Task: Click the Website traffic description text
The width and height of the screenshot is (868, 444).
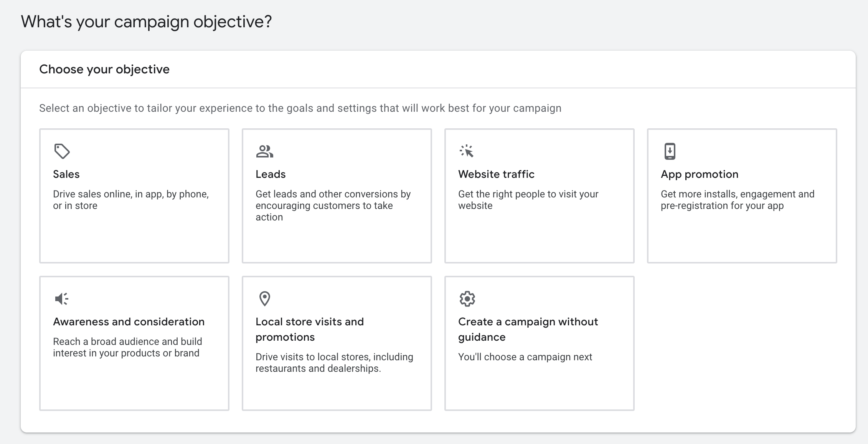Action: coord(528,200)
